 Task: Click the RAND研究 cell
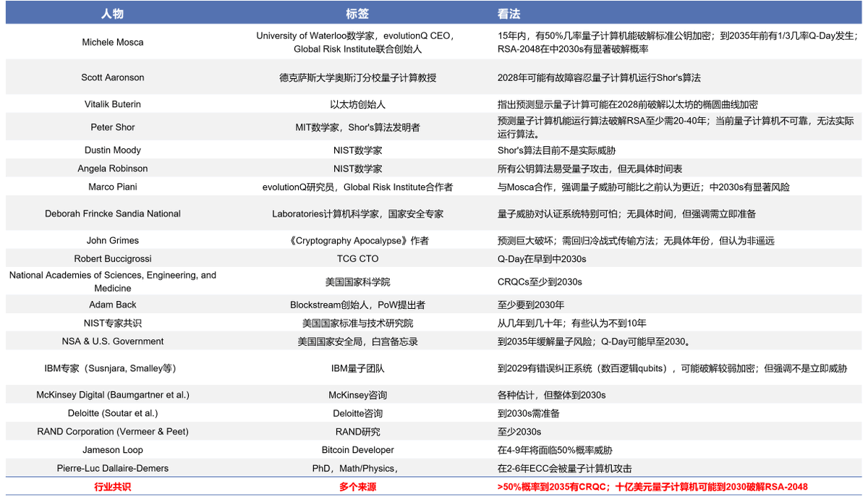(357, 431)
